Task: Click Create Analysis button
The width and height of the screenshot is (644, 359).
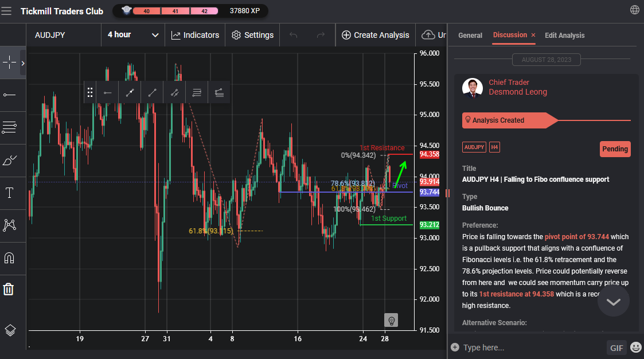Action: (376, 35)
